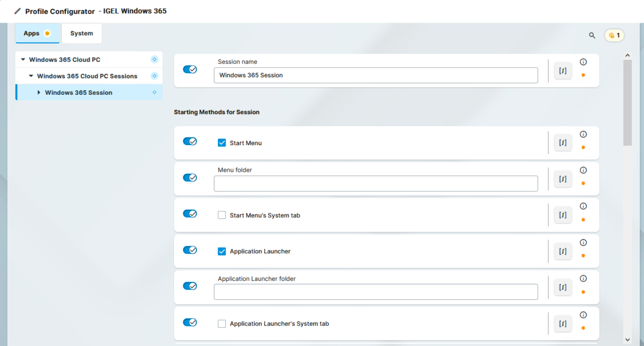644x346 pixels.
Task: Click the info icon for Start Menu
Action: 583,134
